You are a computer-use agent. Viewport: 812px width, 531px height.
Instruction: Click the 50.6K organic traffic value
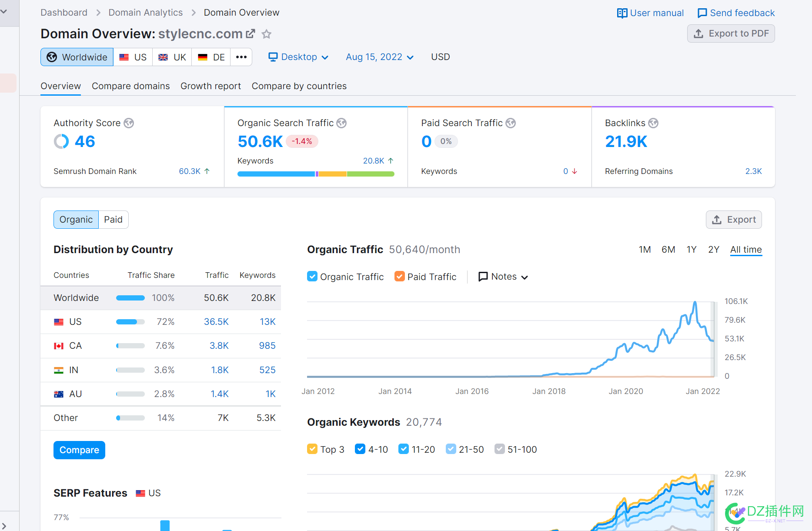pos(260,142)
